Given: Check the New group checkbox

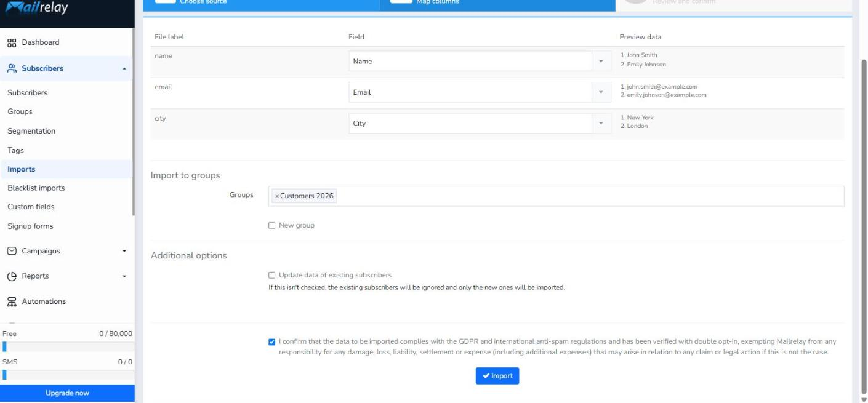Looking at the screenshot, I should (272, 226).
